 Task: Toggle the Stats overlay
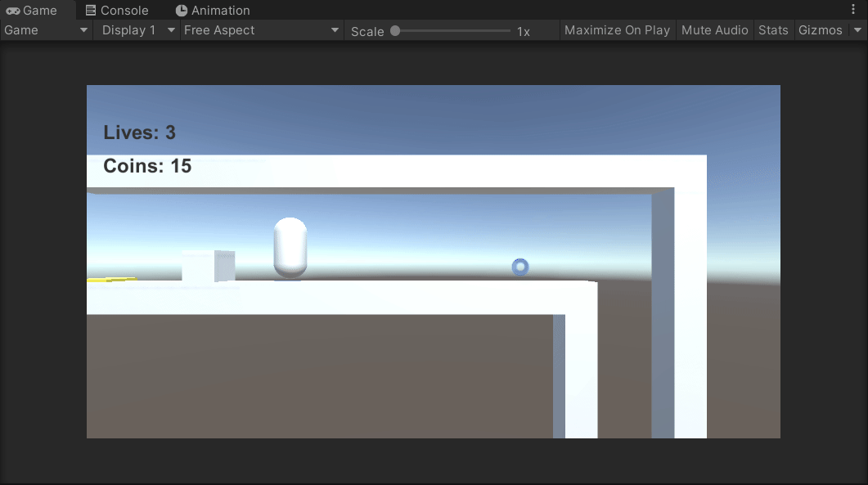click(x=773, y=30)
